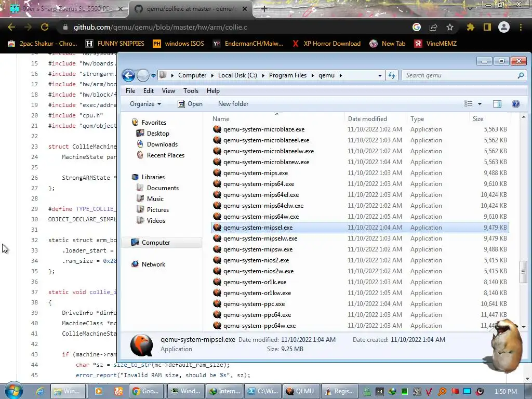Select Downloads in the navigation pane
The image size is (532, 399).
[162, 144]
